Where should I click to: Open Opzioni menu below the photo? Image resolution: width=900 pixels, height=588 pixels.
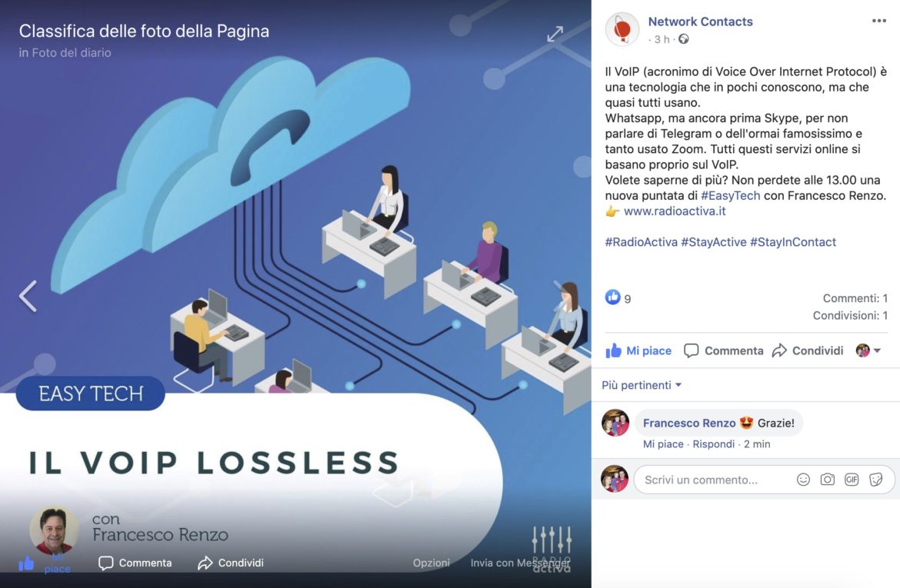(431, 563)
